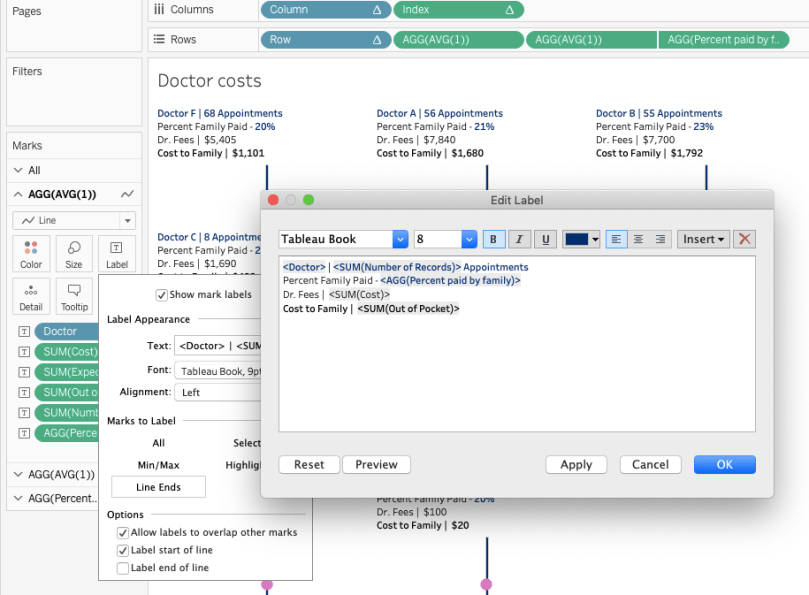Select the Label property in Marks card
809x595 pixels.
[x=117, y=253]
